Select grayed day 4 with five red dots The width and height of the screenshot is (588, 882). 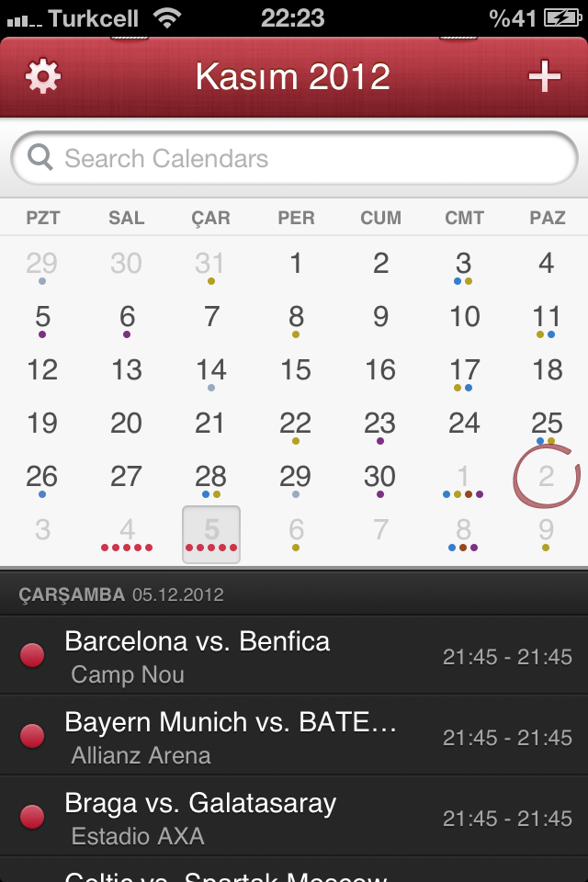[x=127, y=535]
